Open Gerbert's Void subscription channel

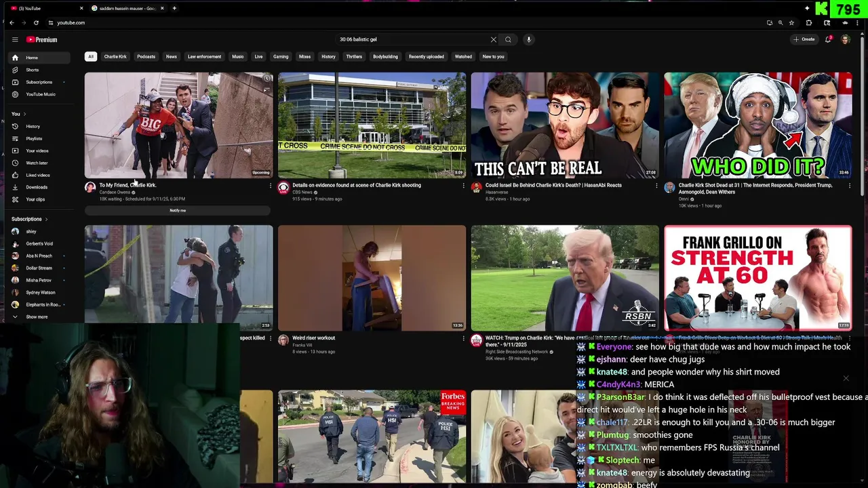coord(39,243)
